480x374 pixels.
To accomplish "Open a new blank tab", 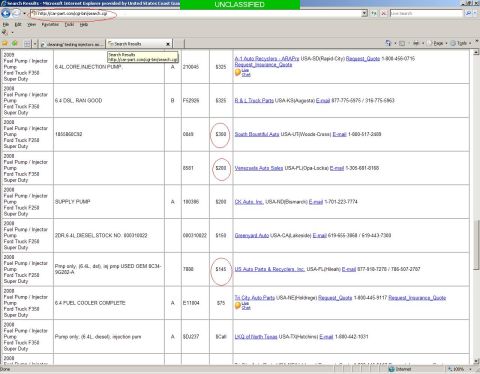I will click(x=178, y=44).
